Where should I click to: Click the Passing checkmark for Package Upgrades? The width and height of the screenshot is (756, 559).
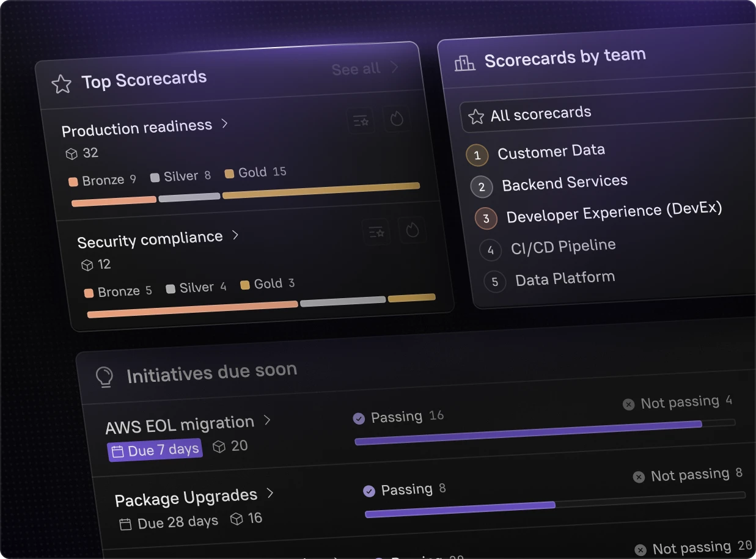369,491
